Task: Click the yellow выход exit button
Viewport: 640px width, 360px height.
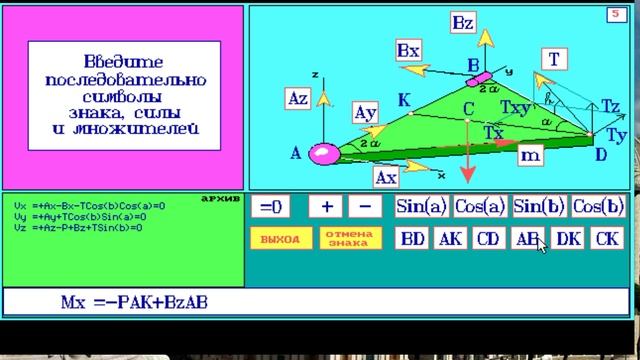Action: 281,238
